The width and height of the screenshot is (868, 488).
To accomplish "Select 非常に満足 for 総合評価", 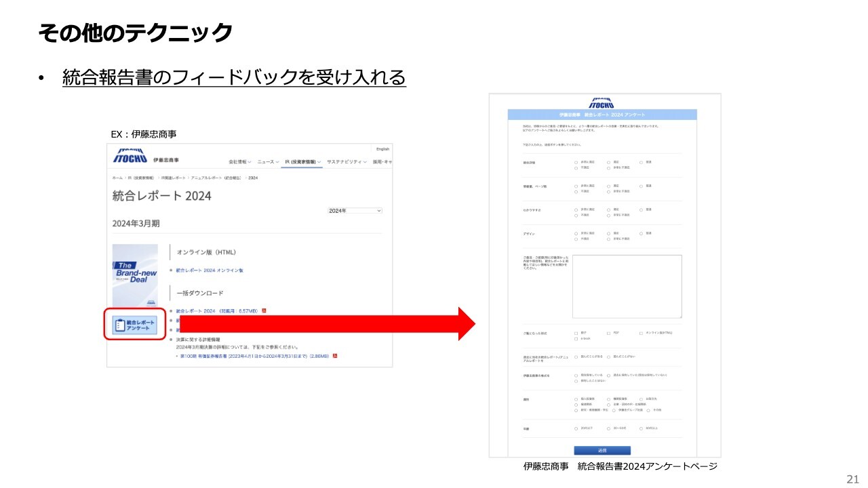I will [576, 162].
